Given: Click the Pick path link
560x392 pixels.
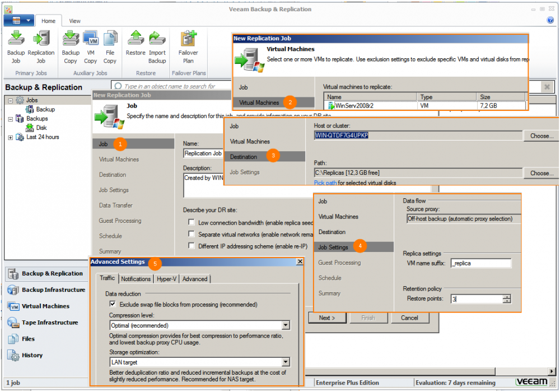Looking at the screenshot, I should click(x=325, y=183).
